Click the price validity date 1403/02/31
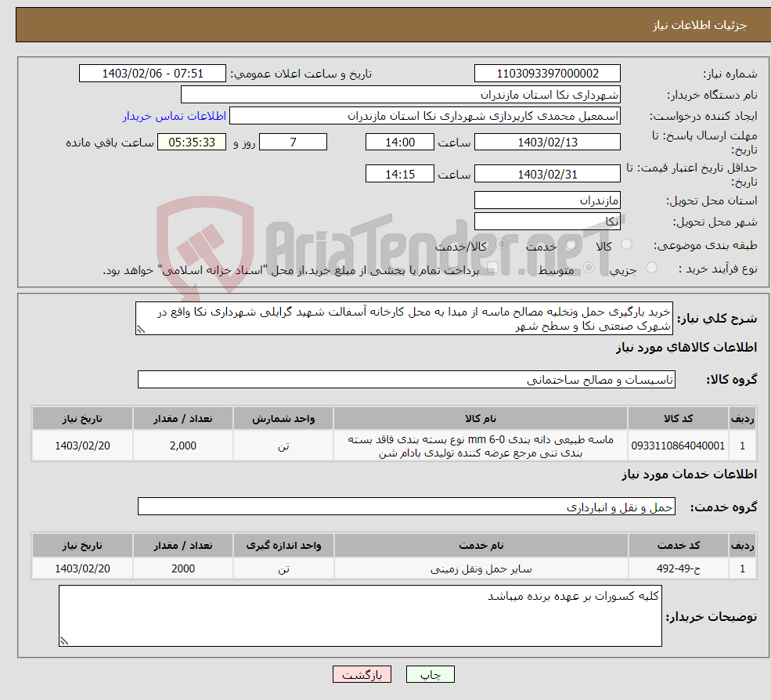 coord(547,174)
